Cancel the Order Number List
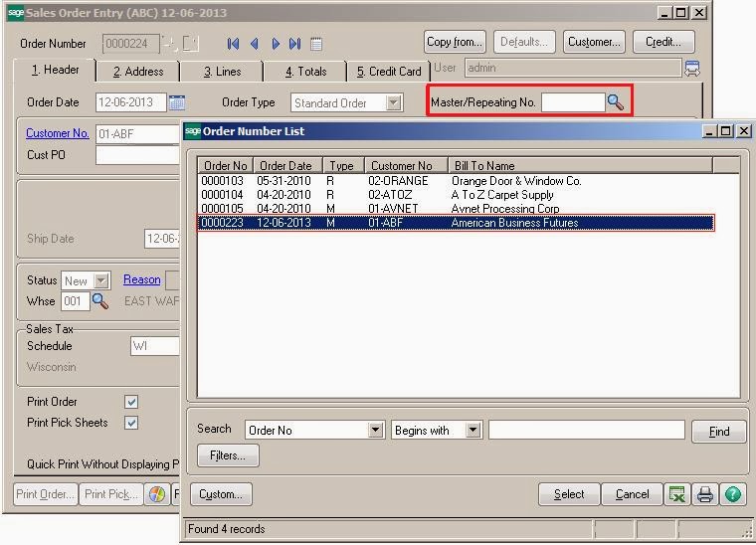The width and height of the screenshot is (756, 545). [x=632, y=494]
